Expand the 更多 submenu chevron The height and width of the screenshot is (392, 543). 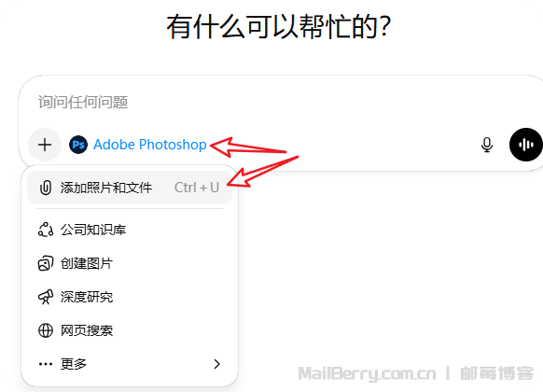coord(217,364)
